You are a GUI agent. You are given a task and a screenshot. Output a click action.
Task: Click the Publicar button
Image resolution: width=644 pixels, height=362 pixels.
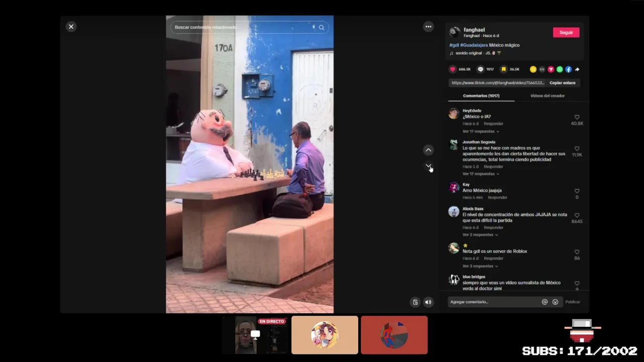(573, 302)
